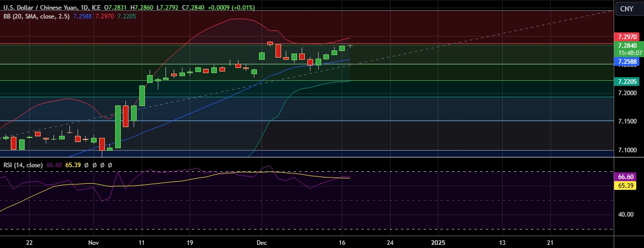Select the BB (20, SMA, close, 2.5) indicator legend
644x248 pixels.
(x=37, y=16)
